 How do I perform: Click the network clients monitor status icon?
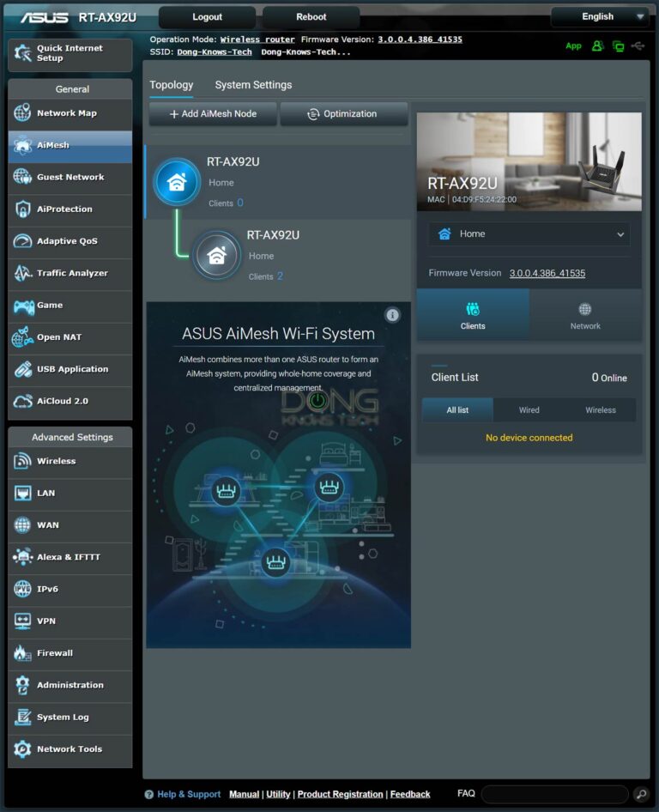618,45
